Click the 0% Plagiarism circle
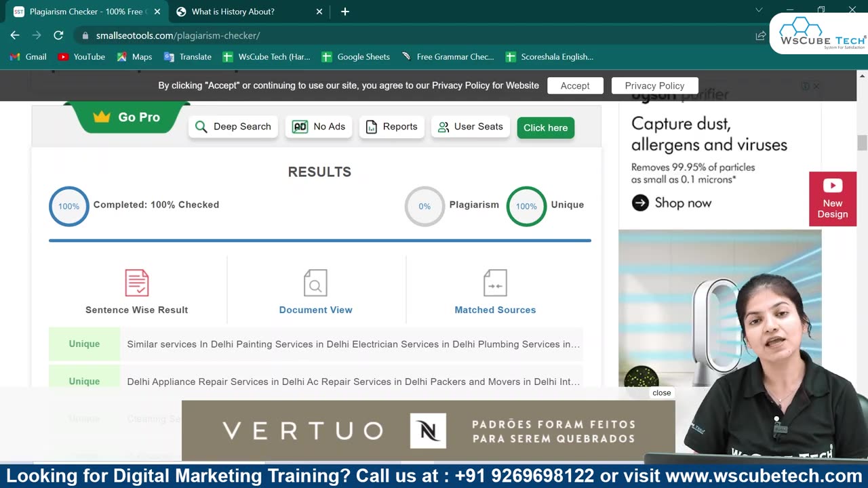This screenshot has height=488, width=868. tap(425, 206)
